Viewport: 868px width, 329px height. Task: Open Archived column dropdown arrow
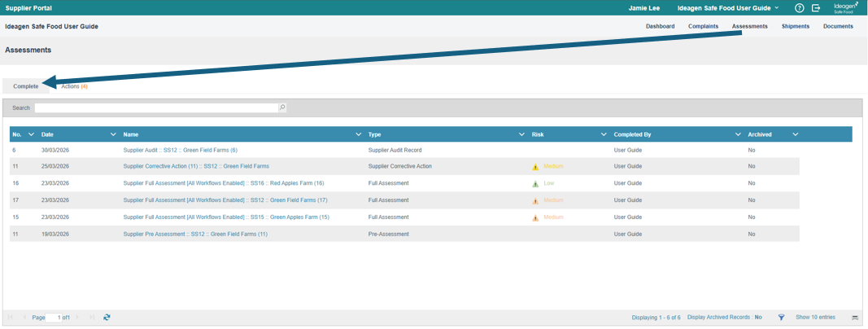(796, 134)
